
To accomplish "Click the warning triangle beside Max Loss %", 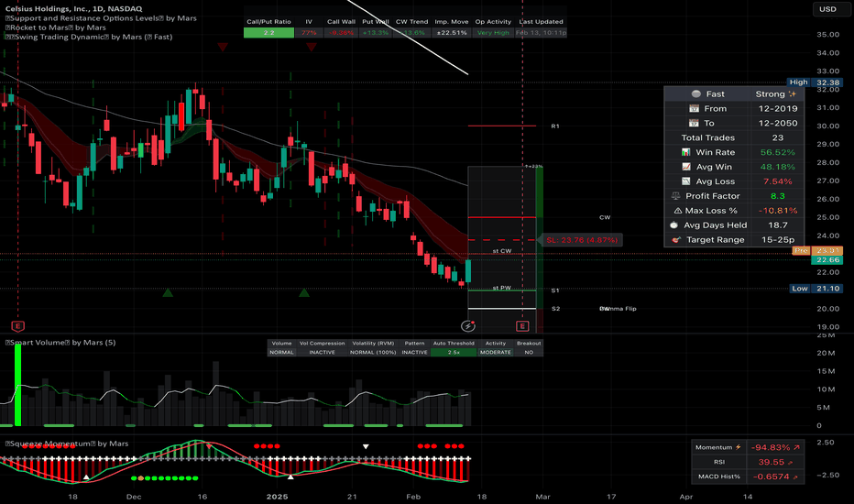I will tap(677, 211).
